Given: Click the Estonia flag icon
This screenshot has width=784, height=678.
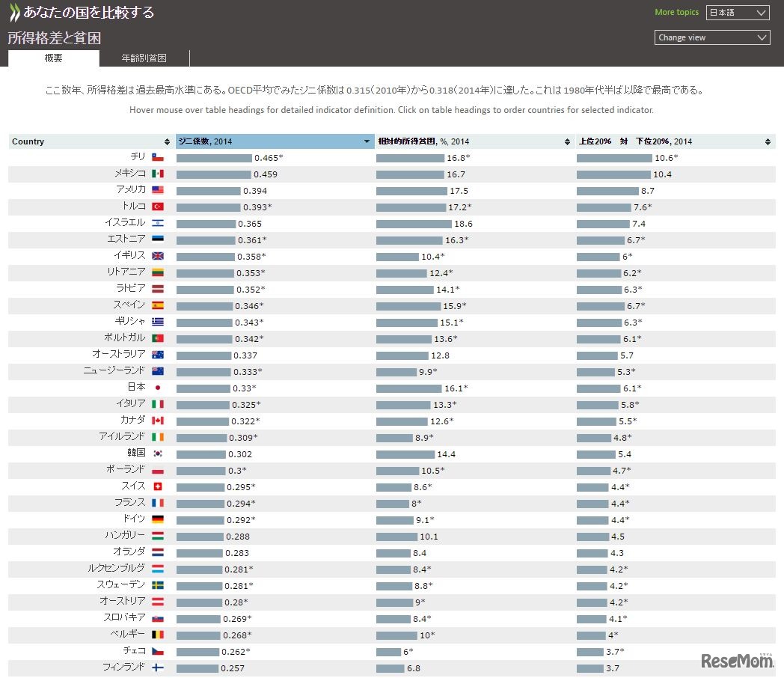Looking at the screenshot, I should pos(158,239).
